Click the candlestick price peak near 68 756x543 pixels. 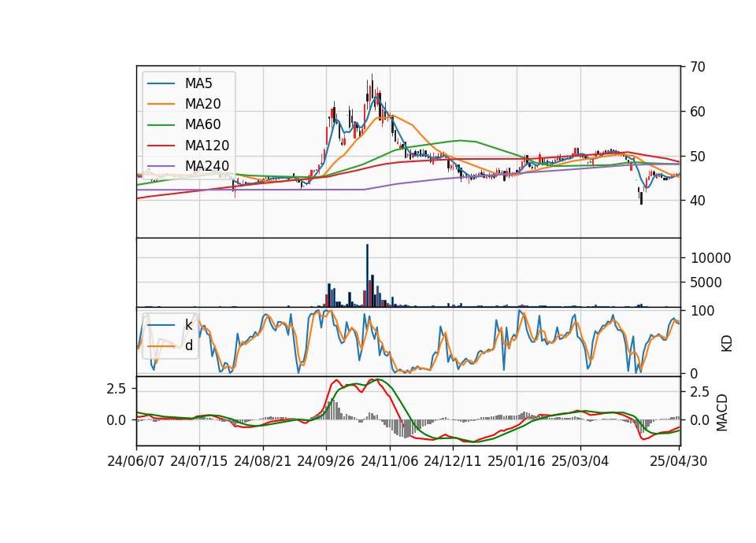tap(372, 87)
